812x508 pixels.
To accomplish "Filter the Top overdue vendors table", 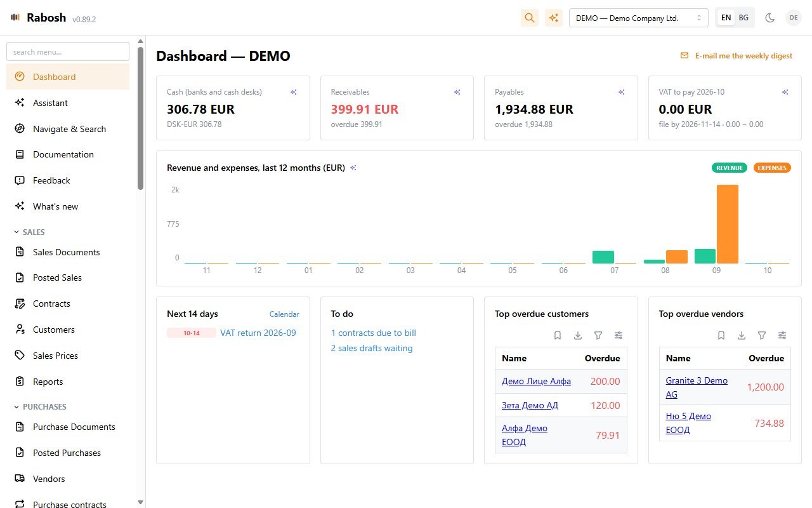I will tap(762, 335).
